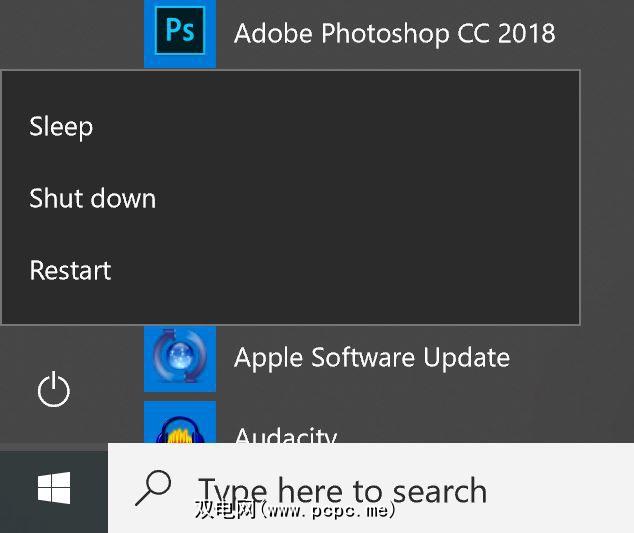Viewport: 634px width, 533px height.
Task: Launch Adobe Photoshop CC 2018 from the list
Action: (394, 32)
